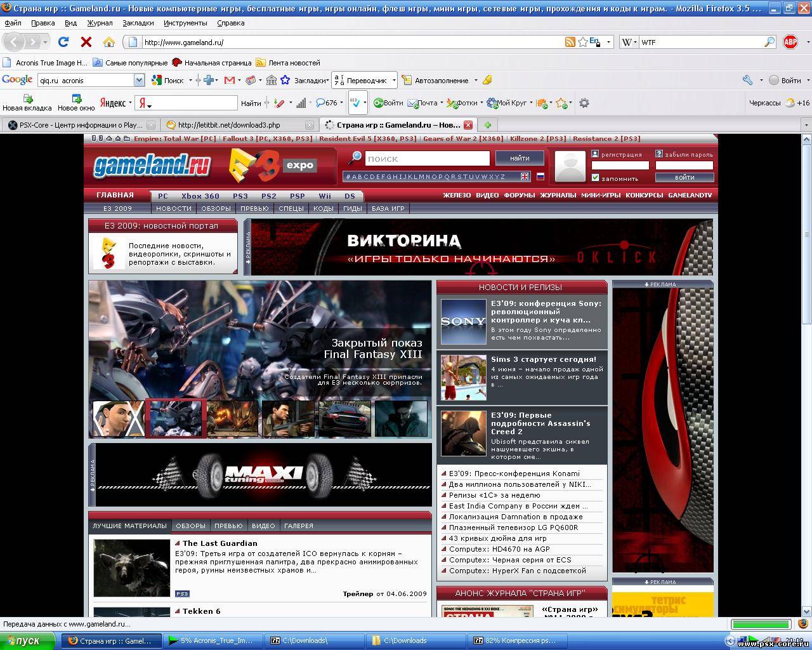Click the Yandex spell-check ABC icon
The width and height of the screenshot is (812, 650).
(x=355, y=102)
